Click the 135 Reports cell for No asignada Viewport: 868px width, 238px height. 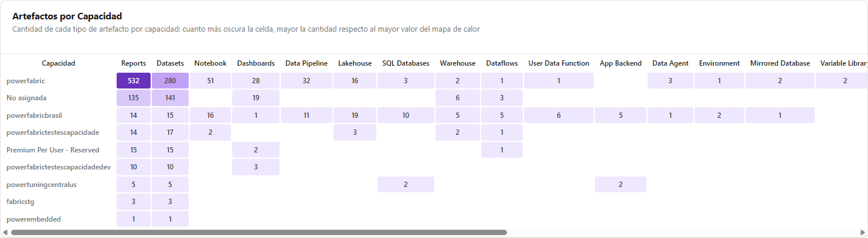[134, 98]
